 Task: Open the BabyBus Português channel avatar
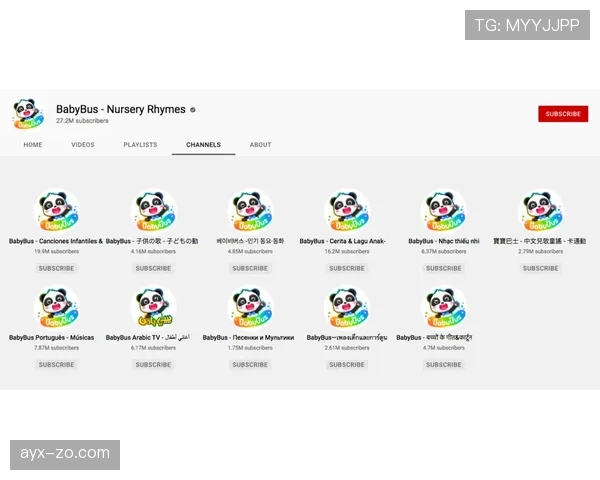pyautogui.click(x=56, y=308)
